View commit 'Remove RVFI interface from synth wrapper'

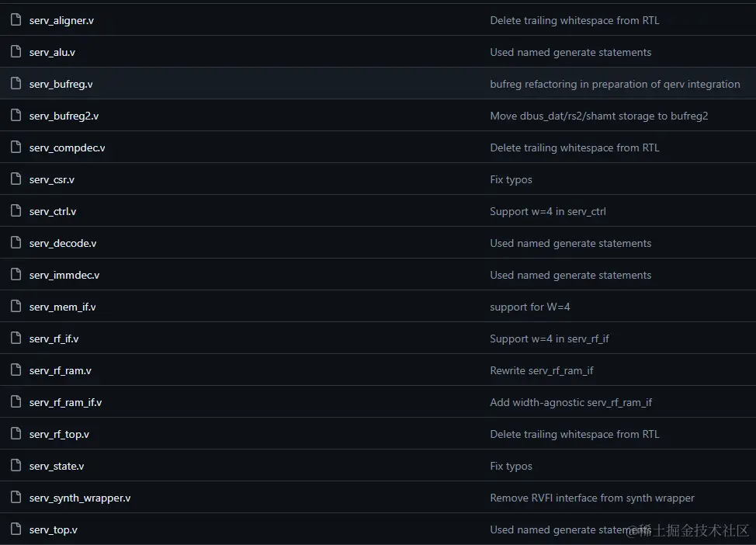591,498
